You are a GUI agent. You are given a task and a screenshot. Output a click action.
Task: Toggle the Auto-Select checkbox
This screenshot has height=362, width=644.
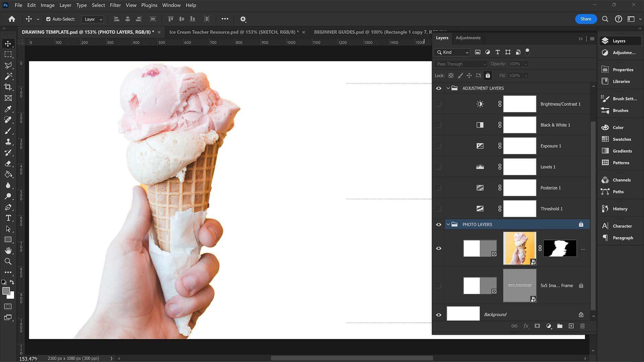(x=48, y=19)
